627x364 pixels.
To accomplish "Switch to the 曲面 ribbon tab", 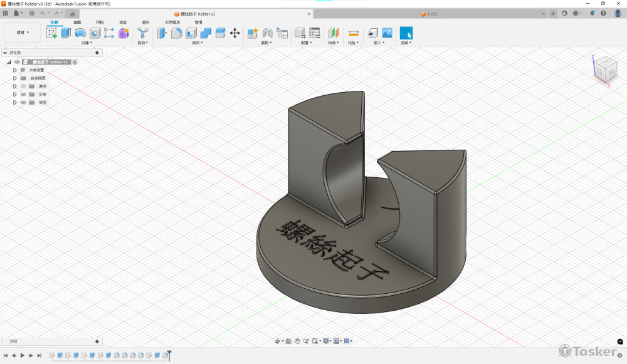I will [x=77, y=22].
